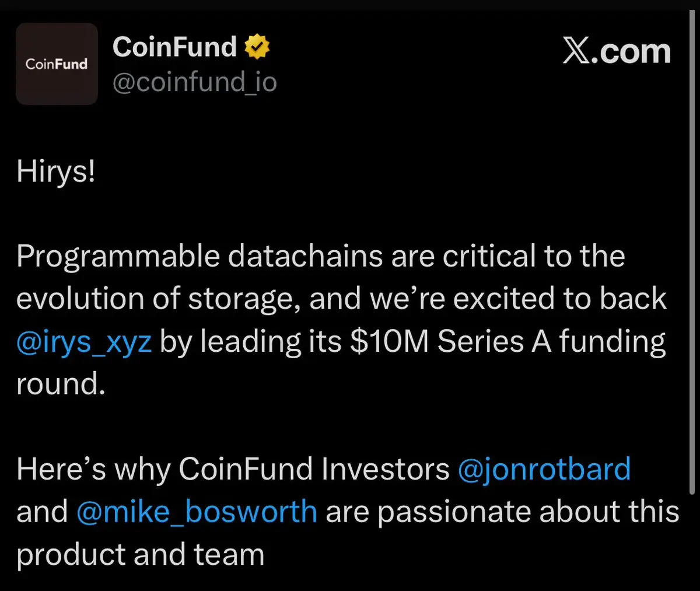
Task: Open the CoinFund display name
Action: [x=174, y=47]
